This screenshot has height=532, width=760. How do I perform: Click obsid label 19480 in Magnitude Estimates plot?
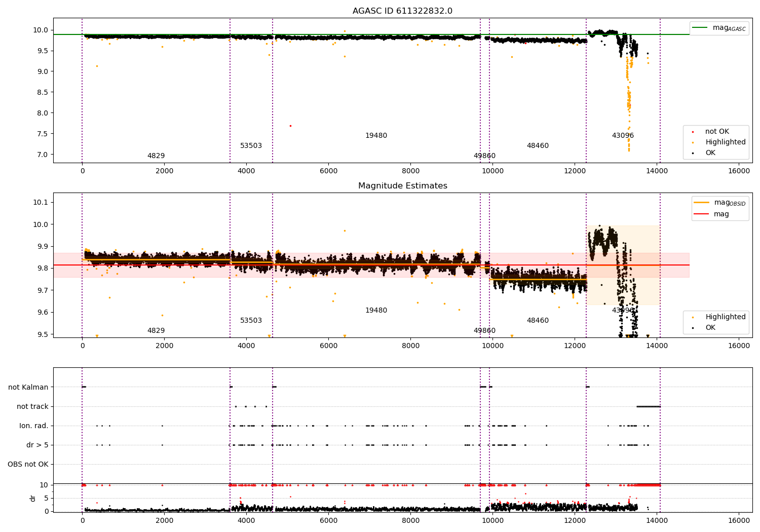tap(376, 311)
